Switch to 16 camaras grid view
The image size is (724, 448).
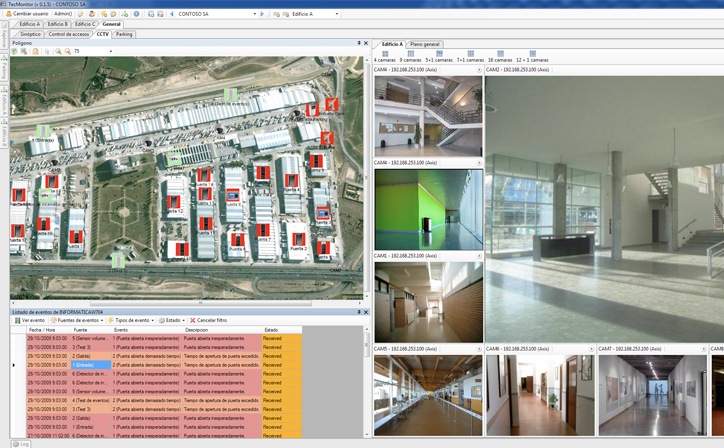[500, 56]
